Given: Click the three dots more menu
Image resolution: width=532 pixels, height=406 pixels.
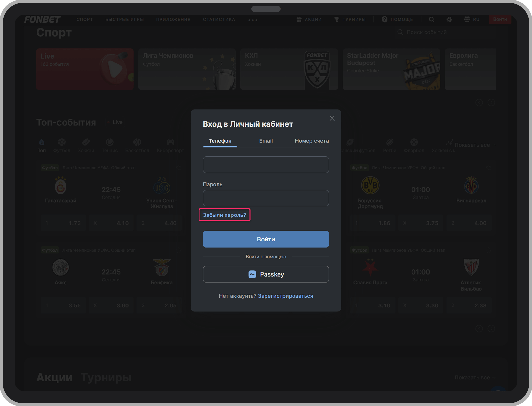Looking at the screenshot, I should click(253, 20).
